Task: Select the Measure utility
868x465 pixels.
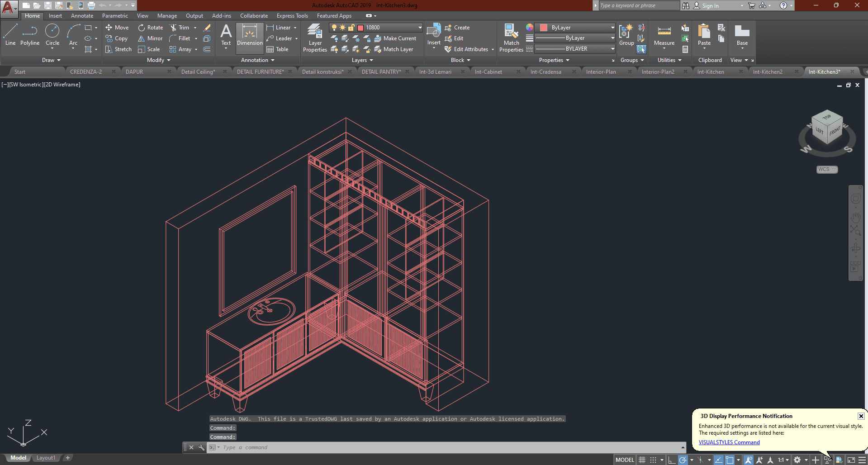Action: click(x=664, y=35)
